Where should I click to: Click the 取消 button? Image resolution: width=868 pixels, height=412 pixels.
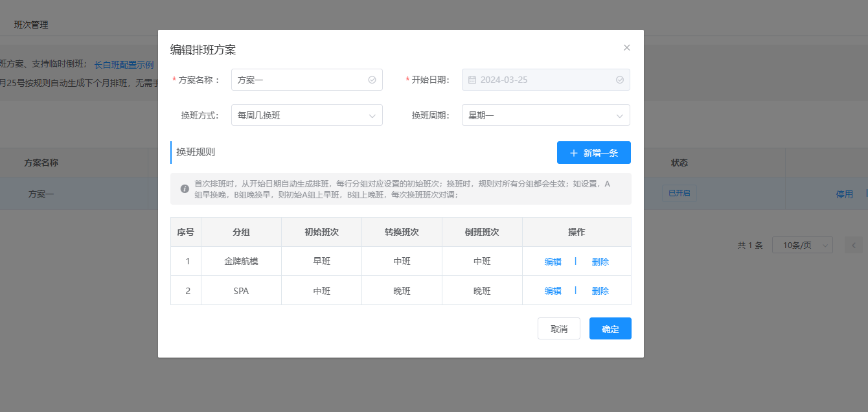tap(559, 328)
